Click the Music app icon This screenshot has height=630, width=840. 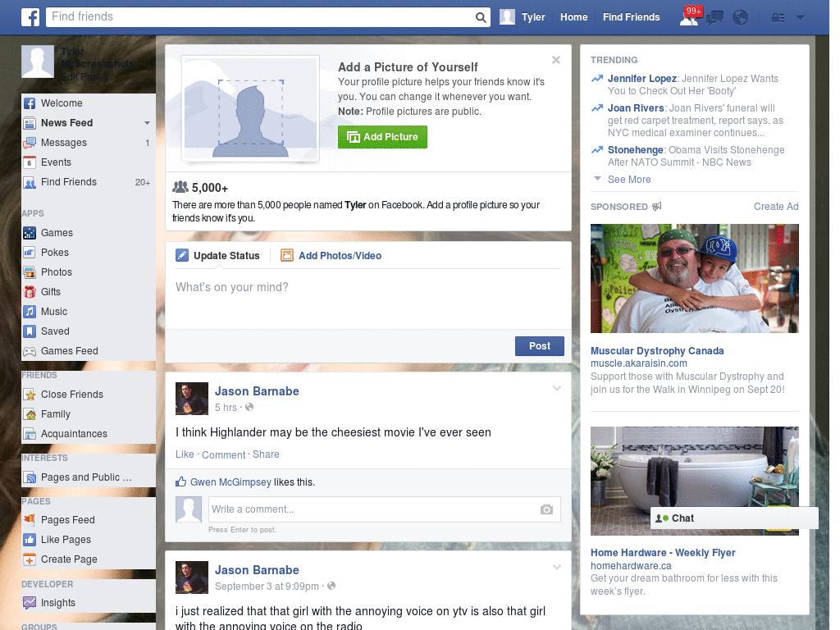pos(30,312)
